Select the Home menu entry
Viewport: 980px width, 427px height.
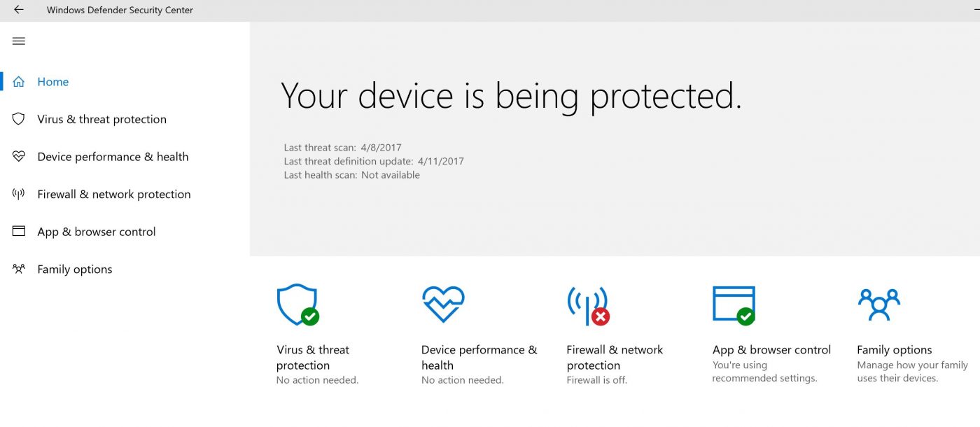[52, 81]
